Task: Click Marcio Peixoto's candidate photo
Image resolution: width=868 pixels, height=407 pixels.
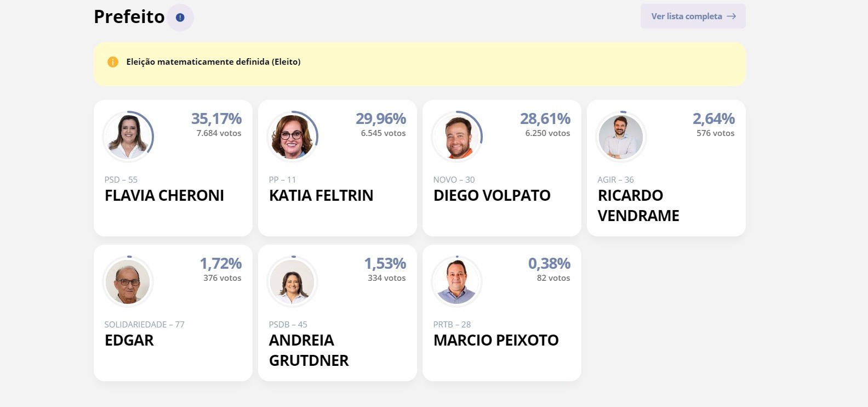Action: 457,281
